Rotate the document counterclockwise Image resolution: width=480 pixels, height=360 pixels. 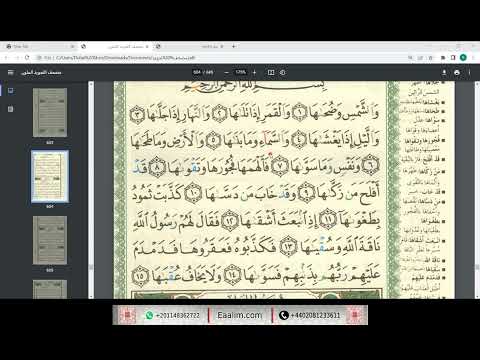click(283, 72)
